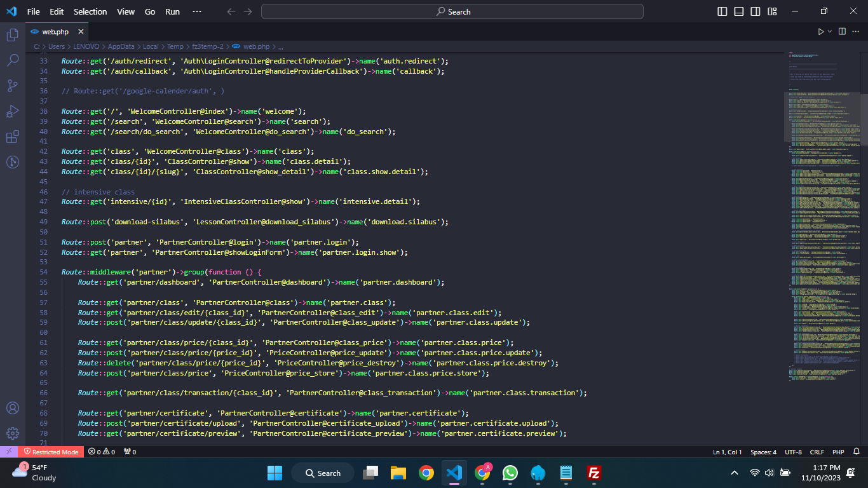868x488 pixels.
Task: Click the Split Editor Right icon
Action: [842, 32]
